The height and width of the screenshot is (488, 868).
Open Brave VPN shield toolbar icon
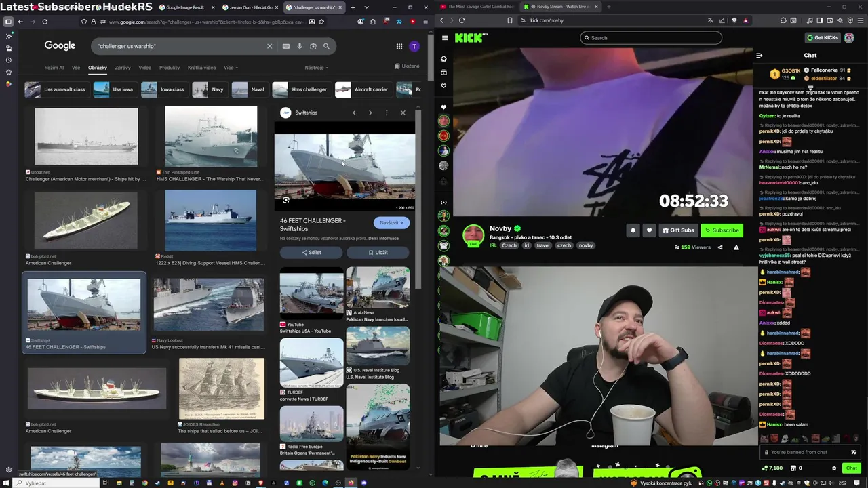pos(850,20)
